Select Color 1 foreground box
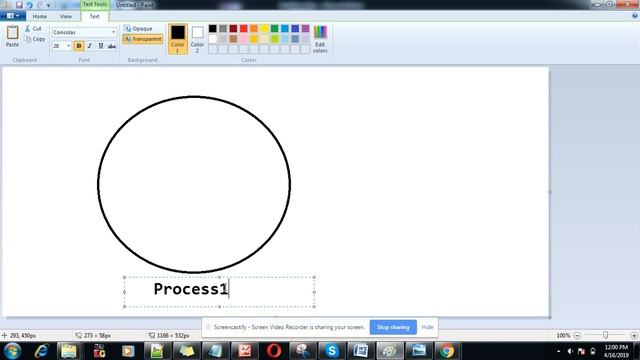Image resolution: width=640 pixels, height=360 pixels. click(x=178, y=39)
